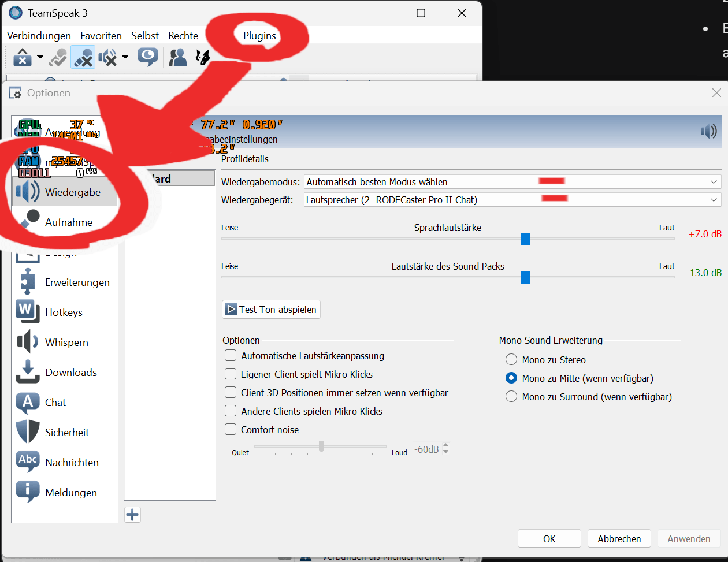Viewport: 728px width, 562px height.
Task: Select the Erweiterungen category label
Action: 77,282
